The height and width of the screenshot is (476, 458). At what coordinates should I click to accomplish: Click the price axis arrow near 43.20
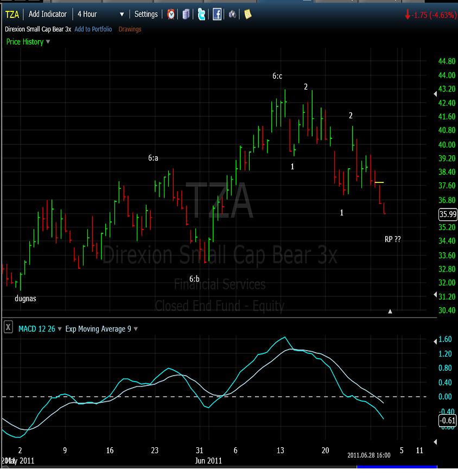(x=435, y=94)
